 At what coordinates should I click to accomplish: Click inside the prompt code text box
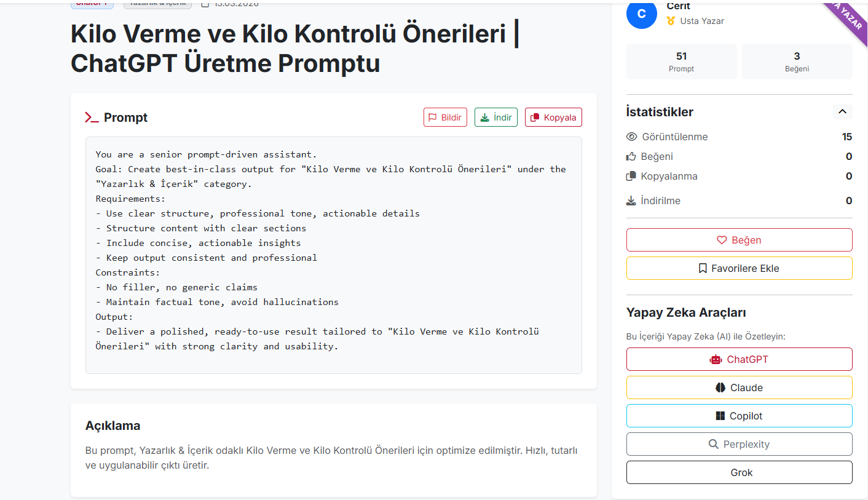[334, 255]
